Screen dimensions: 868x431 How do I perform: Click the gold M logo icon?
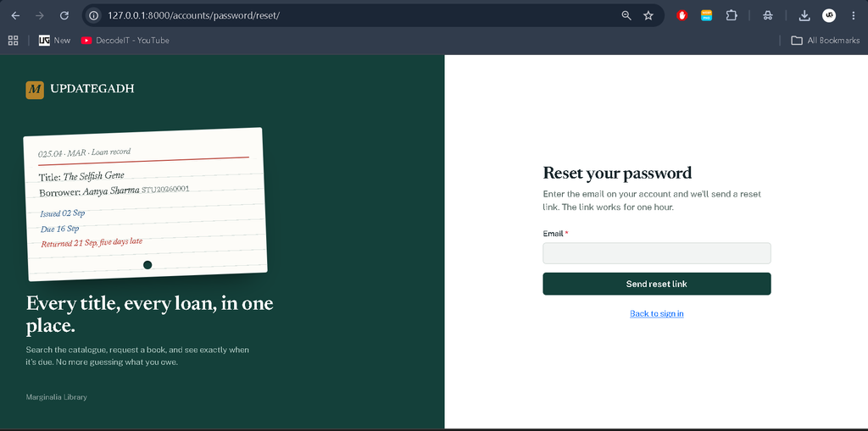[35, 89]
